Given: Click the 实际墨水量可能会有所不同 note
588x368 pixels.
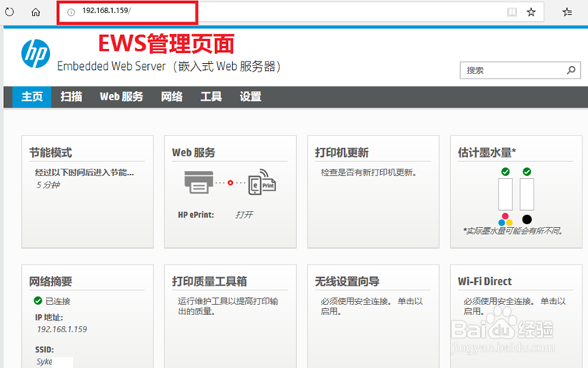Looking at the screenshot, I should (513, 231).
